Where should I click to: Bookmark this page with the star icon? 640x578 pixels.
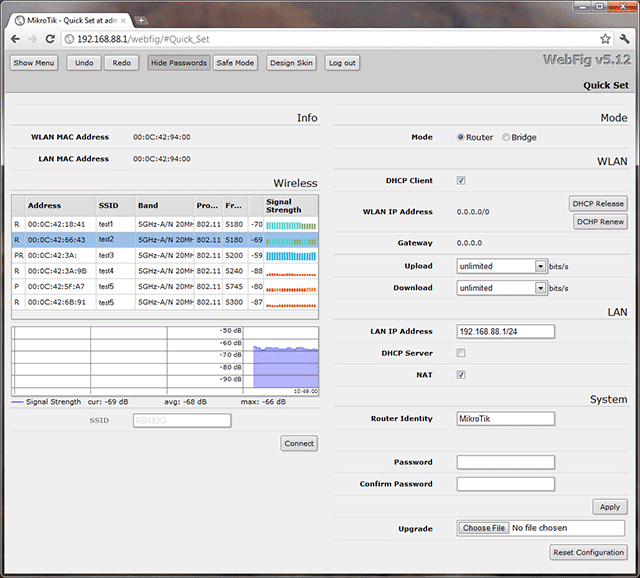[x=605, y=39]
